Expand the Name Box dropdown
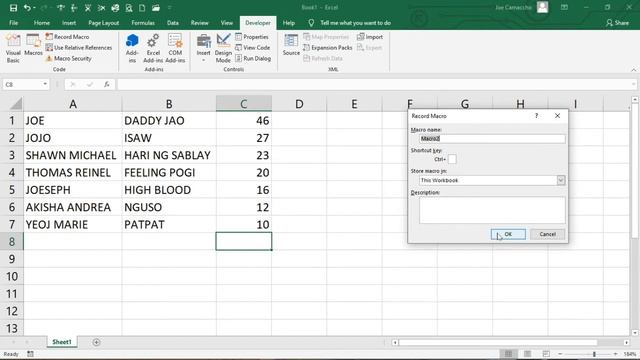 (45, 84)
